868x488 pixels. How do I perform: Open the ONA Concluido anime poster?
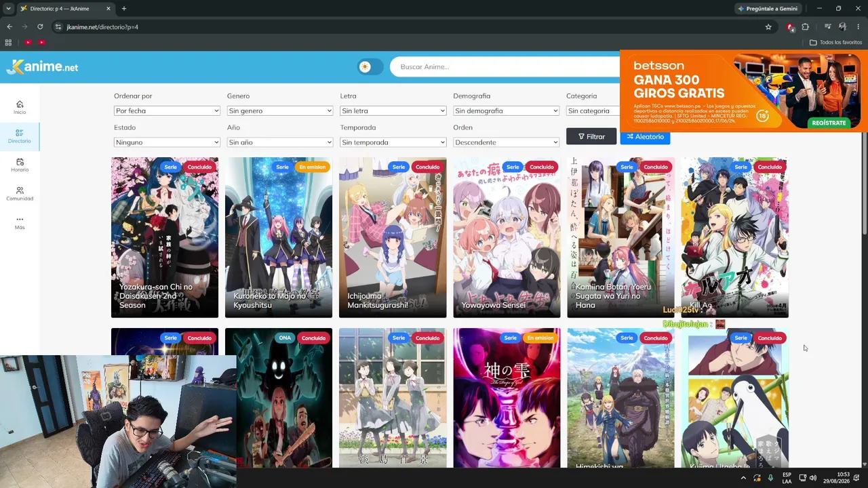tap(279, 399)
